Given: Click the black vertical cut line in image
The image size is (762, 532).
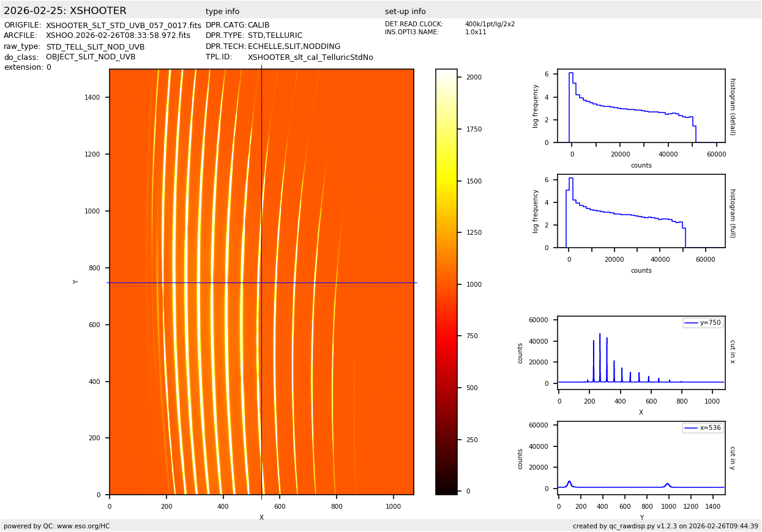Looking at the screenshot, I should pos(261,183).
